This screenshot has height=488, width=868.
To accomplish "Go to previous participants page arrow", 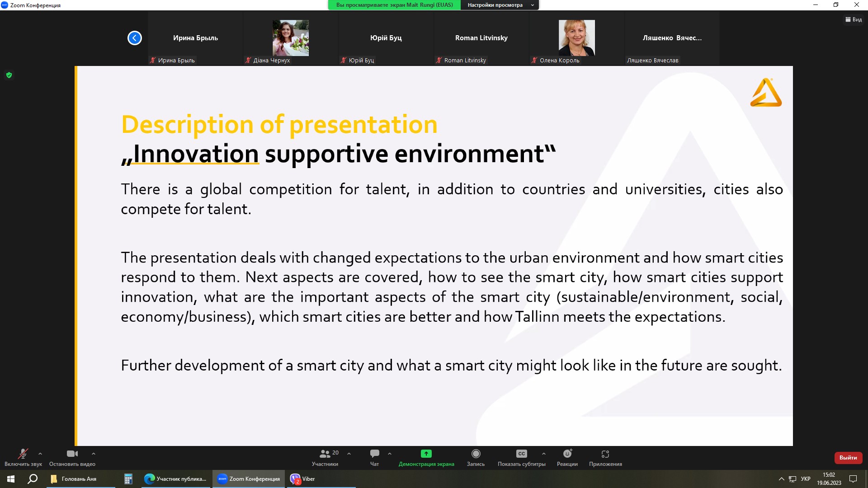I will [135, 38].
